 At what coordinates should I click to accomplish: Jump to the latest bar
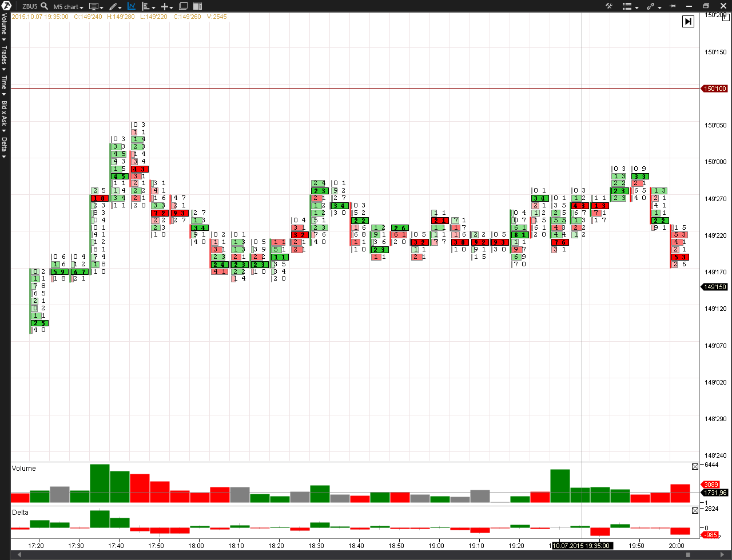(688, 21)
